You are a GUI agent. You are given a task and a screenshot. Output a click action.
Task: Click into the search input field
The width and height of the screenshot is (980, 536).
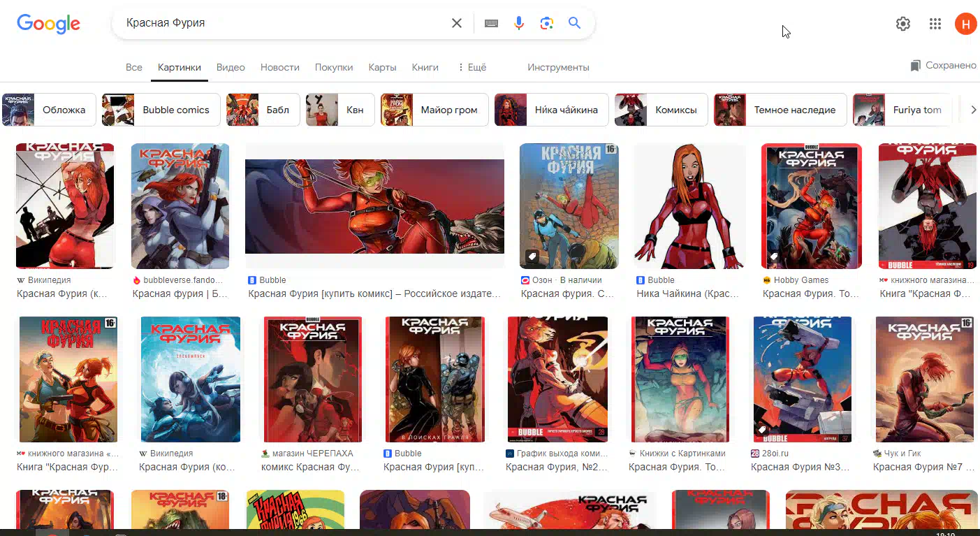(283, 23)
